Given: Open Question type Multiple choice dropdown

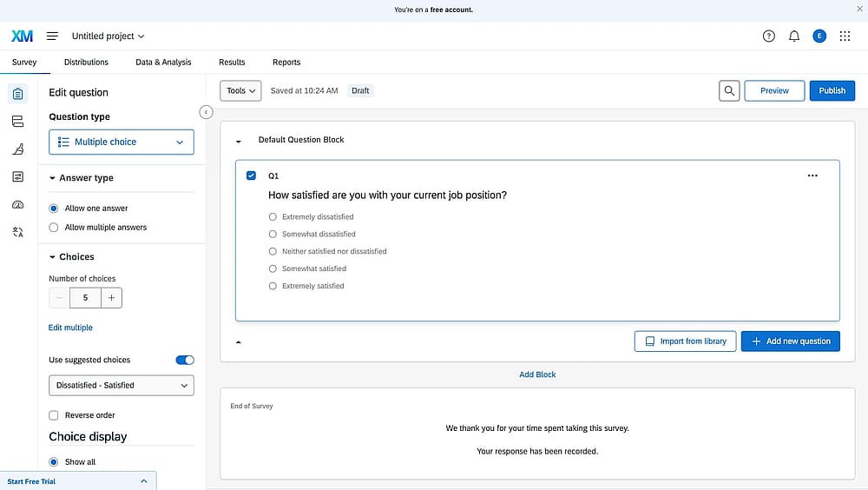Looking at the screenshot, I should 122,142.
